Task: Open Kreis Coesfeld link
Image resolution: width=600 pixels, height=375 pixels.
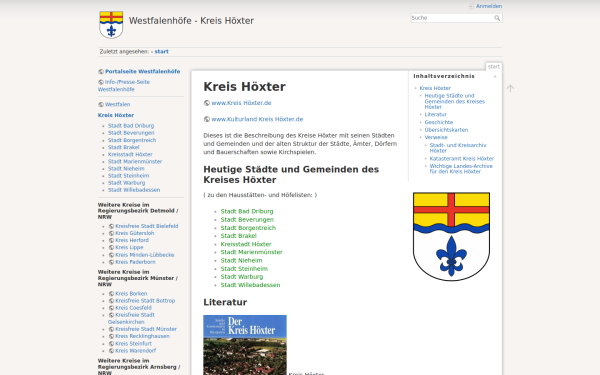Action: pyautogui.click(x=133, y=308)
